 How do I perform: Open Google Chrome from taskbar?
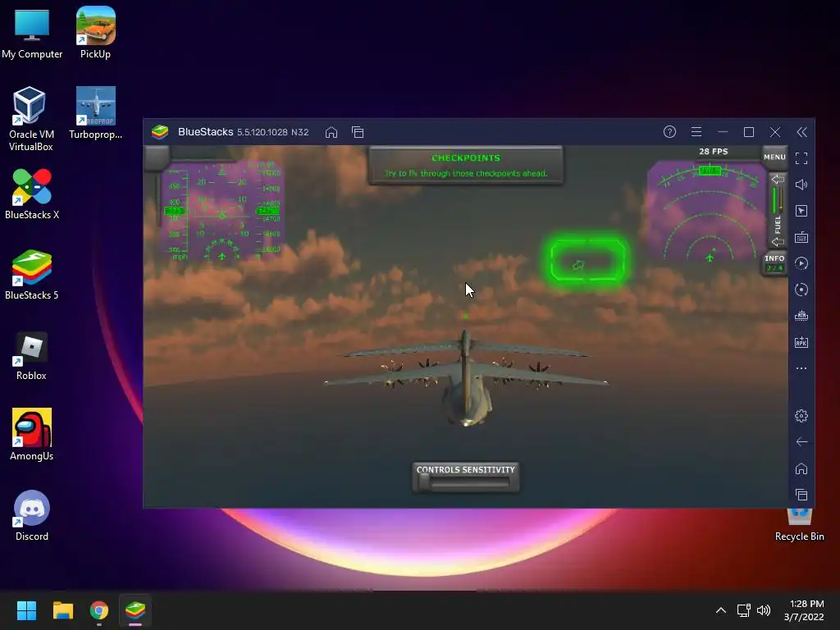click(x=99, y=610)
